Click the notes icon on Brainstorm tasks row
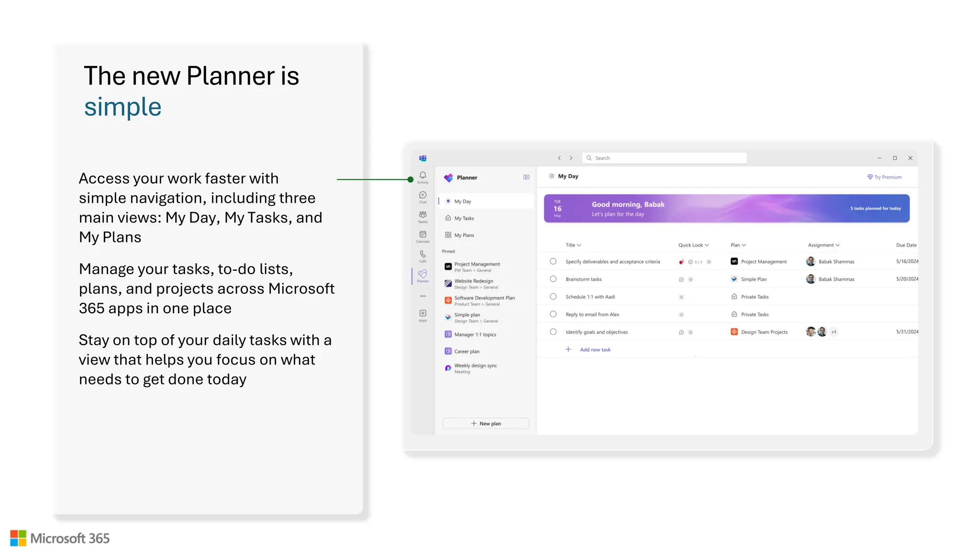980x551 pixels. point(681,279)
